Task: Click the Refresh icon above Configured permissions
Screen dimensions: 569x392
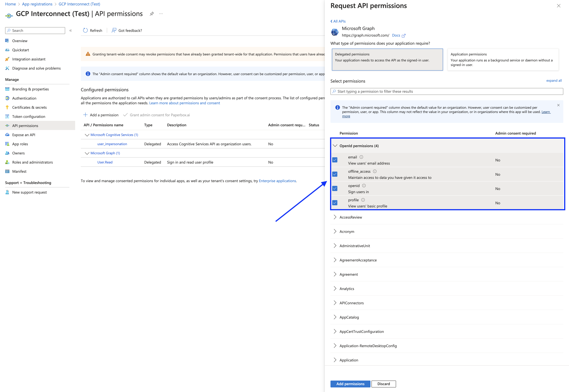Action: pos(85,30)
